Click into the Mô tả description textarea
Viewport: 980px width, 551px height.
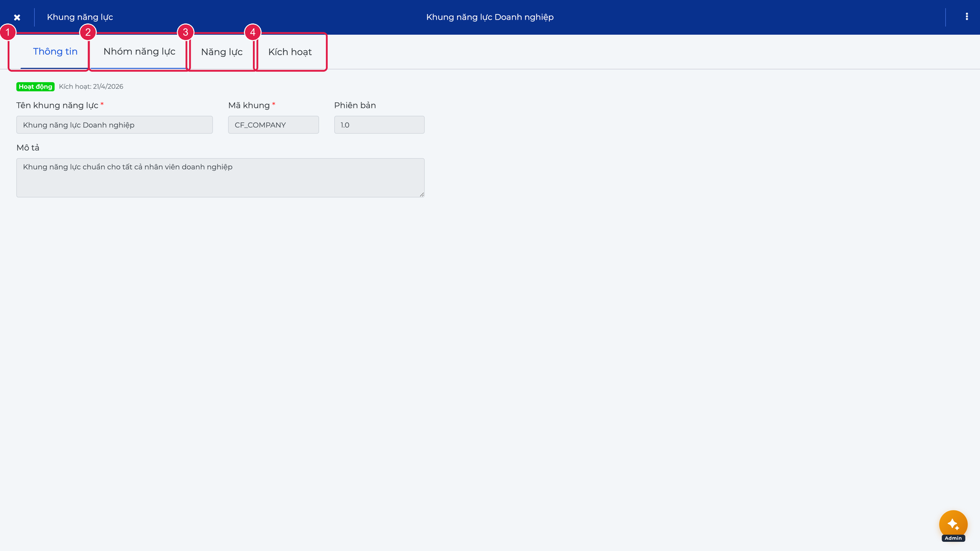pyautogui.click(x=221, y=178)
